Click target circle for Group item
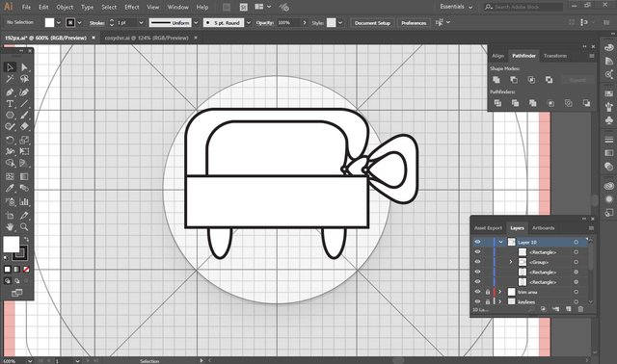Image resolution: width=617 pixels, height=364 pixels. 577,262
